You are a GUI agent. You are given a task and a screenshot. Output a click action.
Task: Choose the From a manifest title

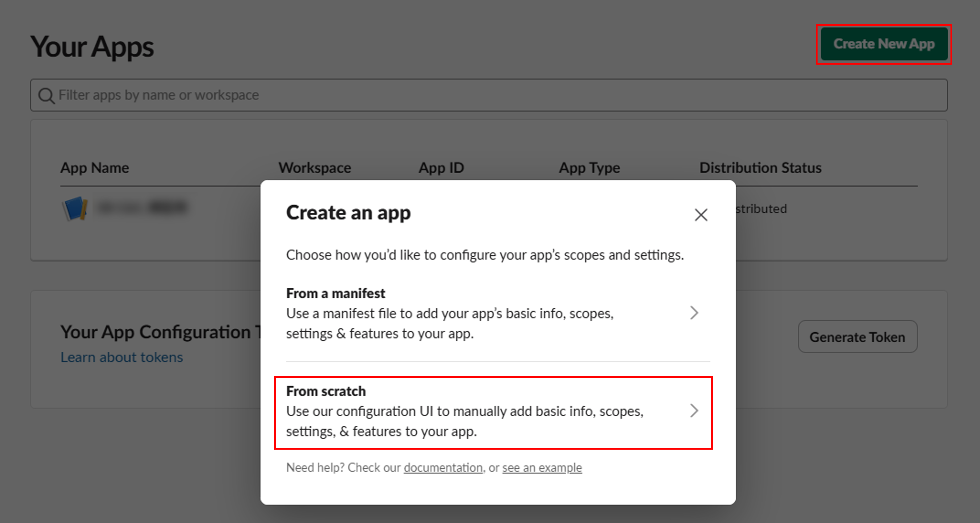click(336, 294)
